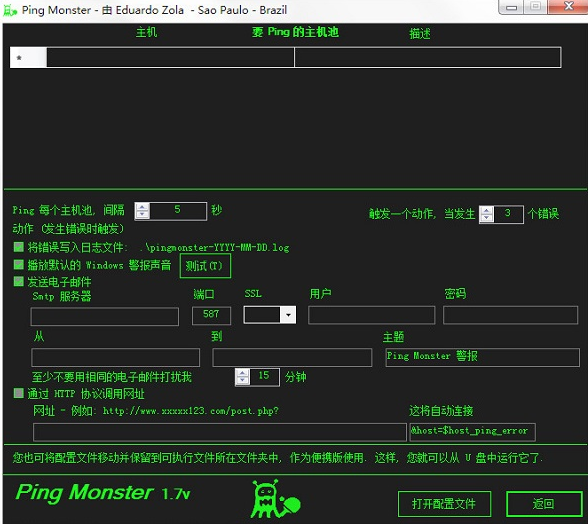Close the Ping Monster window

pos(568,6)
